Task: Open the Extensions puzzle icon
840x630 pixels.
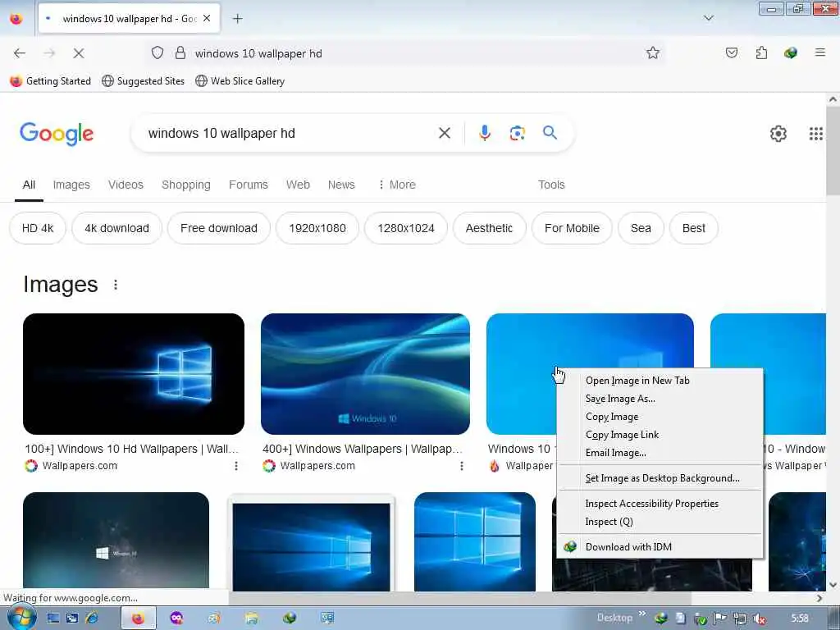Action: [761, 52]
